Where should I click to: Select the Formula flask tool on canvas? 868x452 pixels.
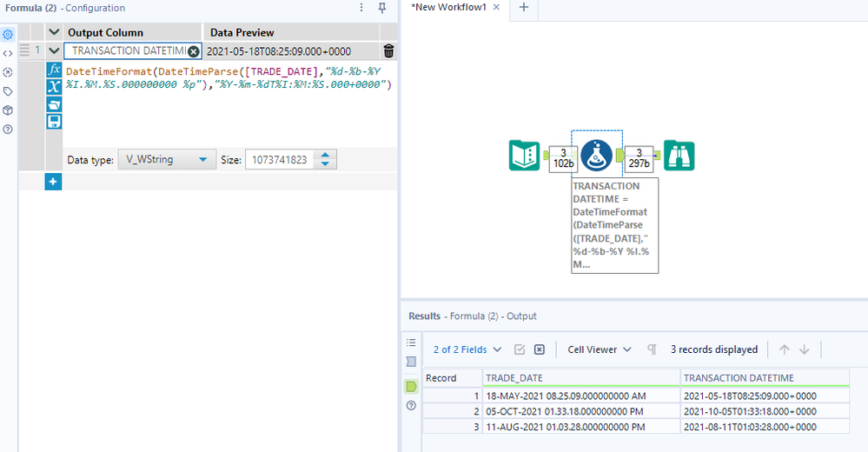coord(596,156)
